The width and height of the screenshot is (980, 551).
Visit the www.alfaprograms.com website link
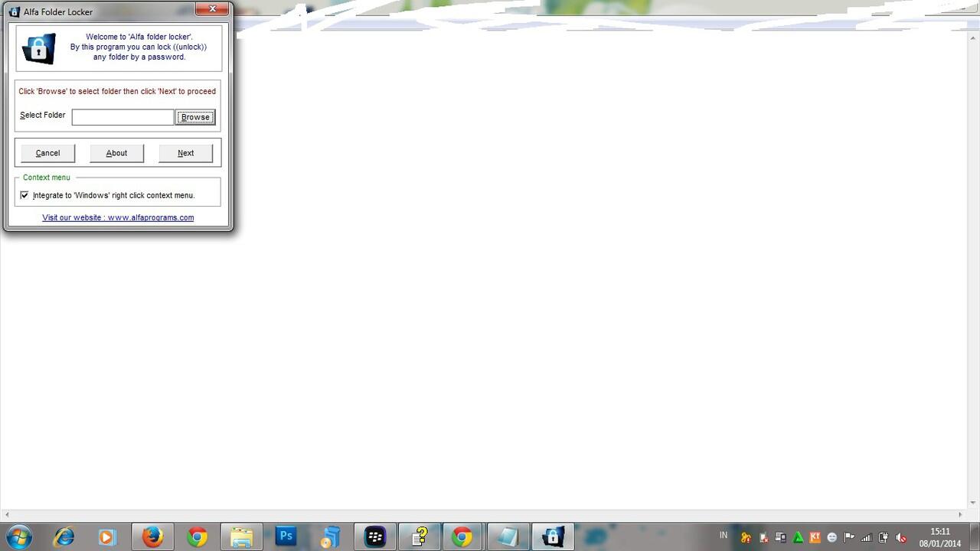coord(118,217)
